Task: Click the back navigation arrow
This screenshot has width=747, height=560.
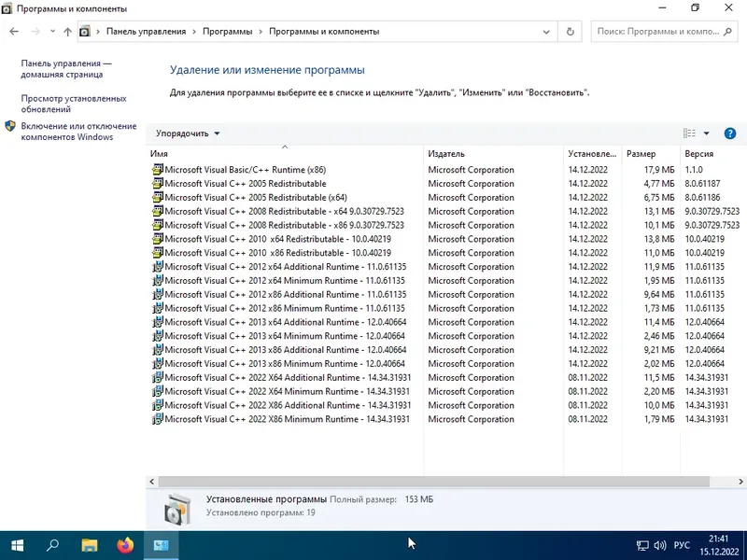Action: (x=15, y=31)
